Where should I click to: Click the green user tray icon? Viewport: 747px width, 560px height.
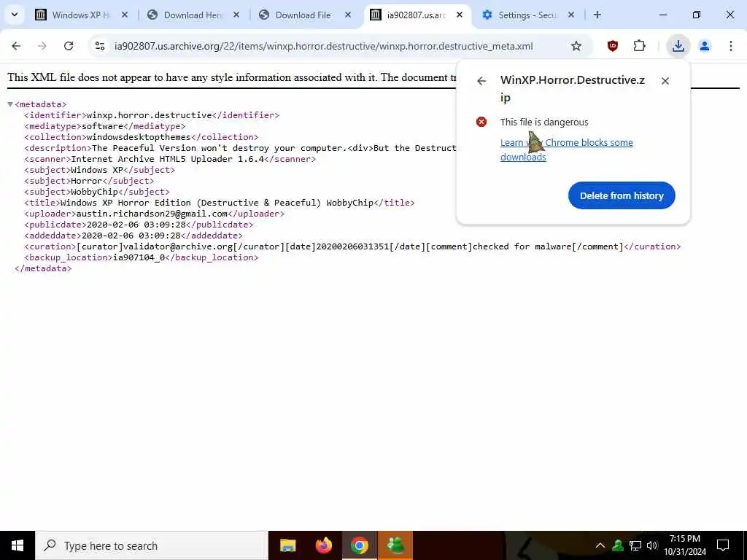pos(618,545)
